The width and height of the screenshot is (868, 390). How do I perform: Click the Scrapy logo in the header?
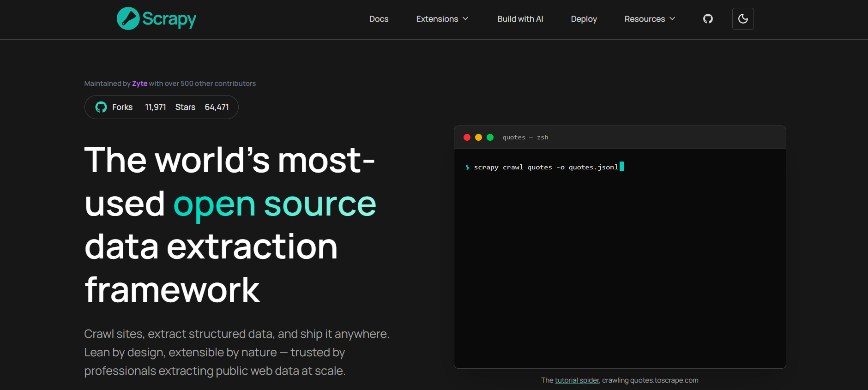(157, 18)
